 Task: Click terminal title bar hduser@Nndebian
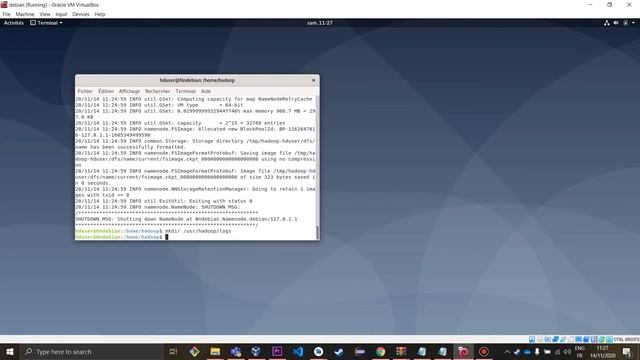point(197,80)
